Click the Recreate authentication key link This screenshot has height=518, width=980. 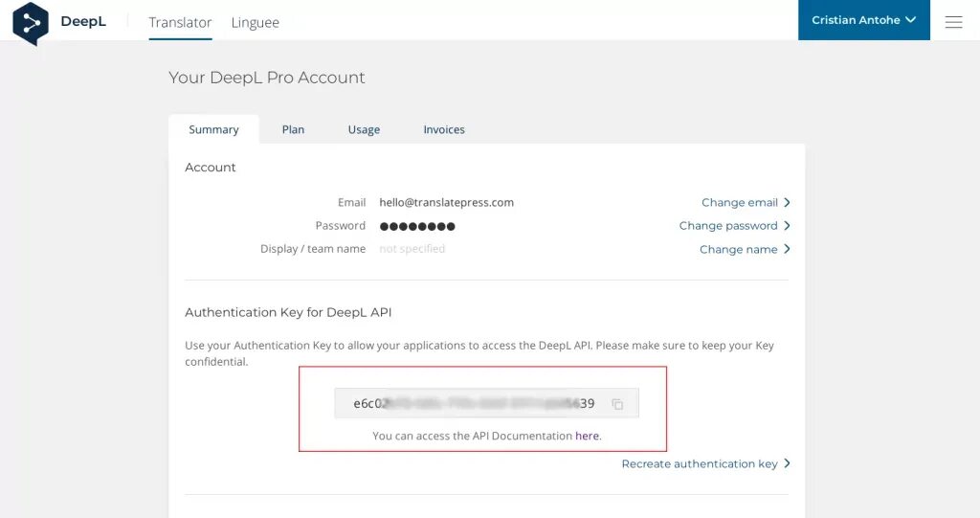[x=700, y=463]
